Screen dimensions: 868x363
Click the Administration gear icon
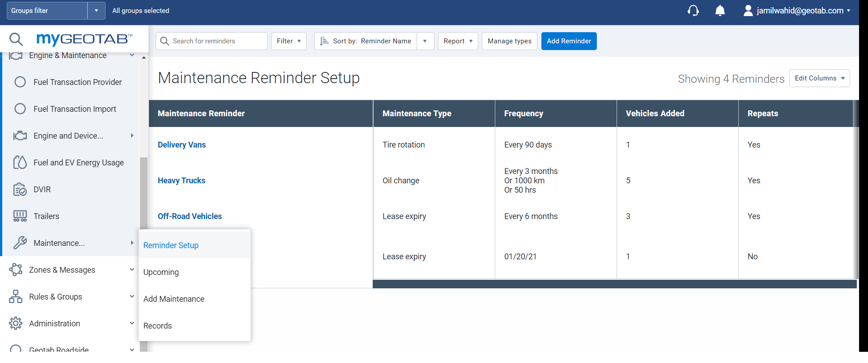coord(16,323)
